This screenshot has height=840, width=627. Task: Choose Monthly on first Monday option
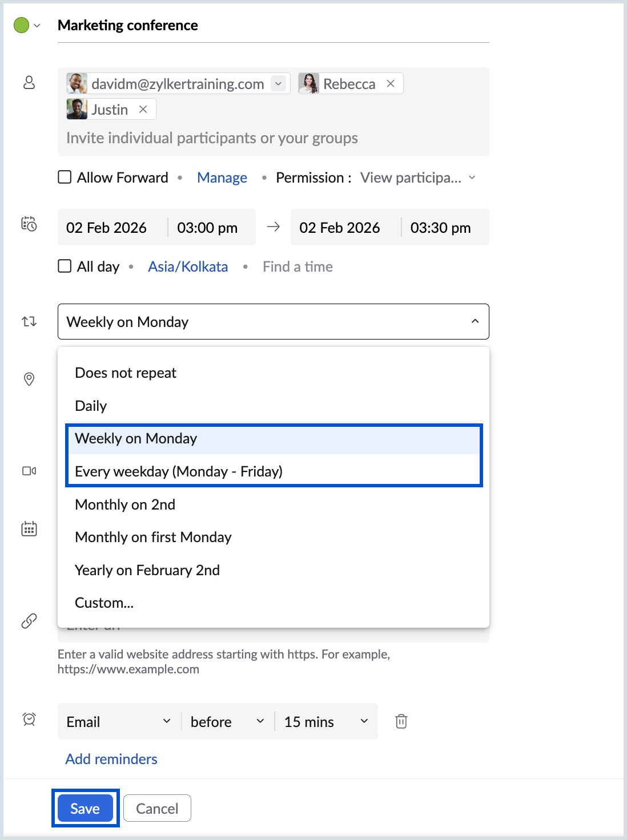tap(153, 537)
